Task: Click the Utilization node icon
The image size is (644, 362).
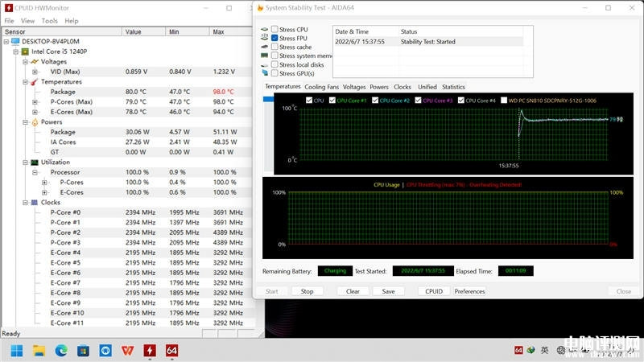Action: pyautogui.click(x=35, y=162)
